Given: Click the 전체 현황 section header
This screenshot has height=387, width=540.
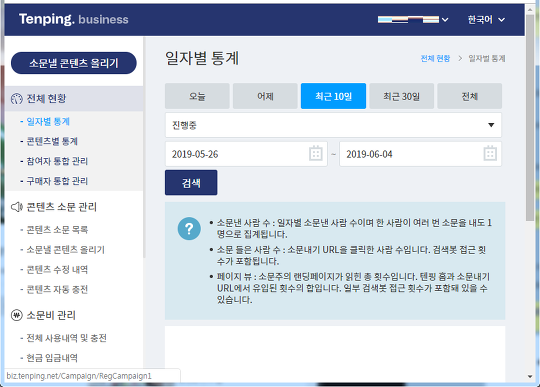Looking at the screenshot, I should 74,99.
